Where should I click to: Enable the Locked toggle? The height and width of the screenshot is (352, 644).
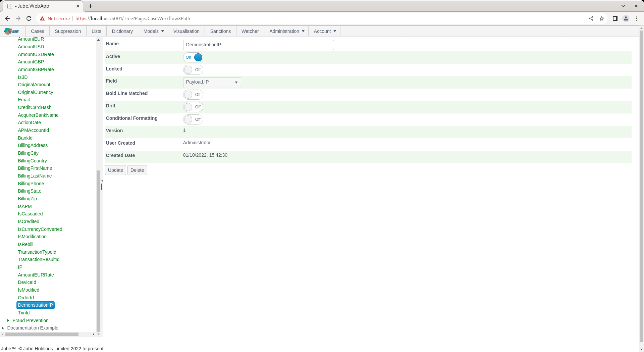pyautogui.click(x=193, y=70)
